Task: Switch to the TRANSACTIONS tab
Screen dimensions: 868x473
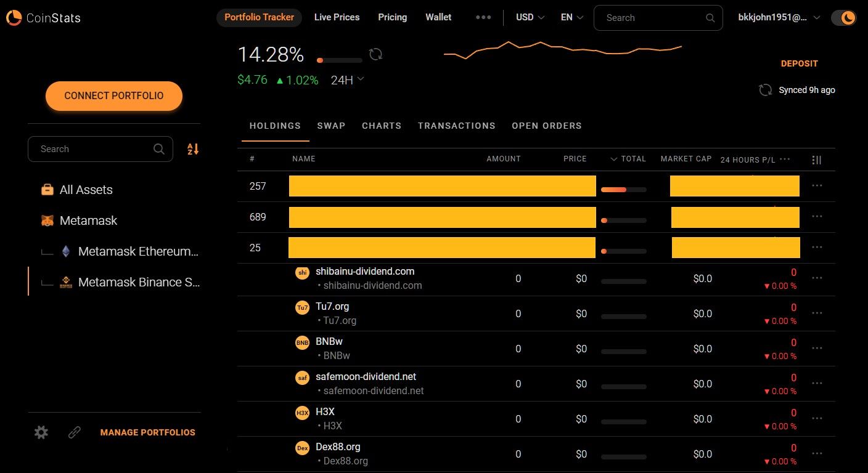Action: click(x=457, y=126)
